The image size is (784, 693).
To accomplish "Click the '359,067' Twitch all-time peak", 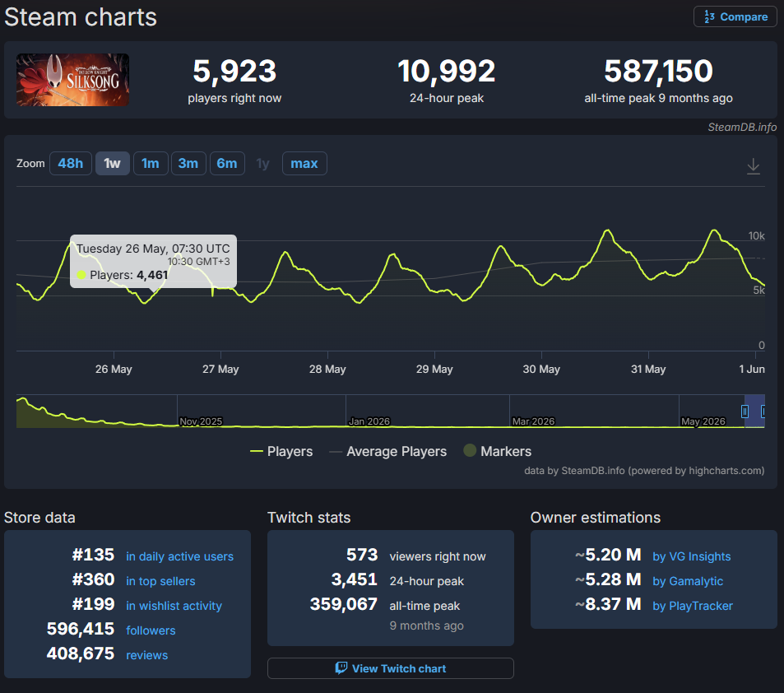I will 344,604.
